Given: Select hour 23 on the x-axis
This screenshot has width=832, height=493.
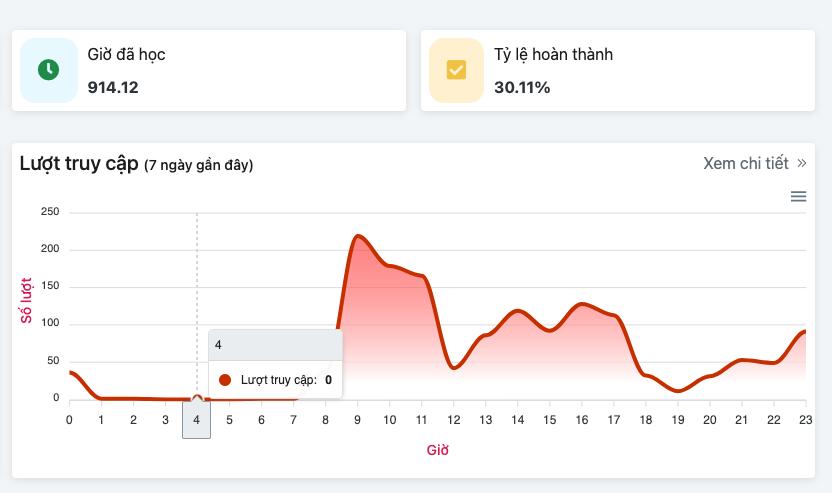Looking at the screenshot, I should click(x=805, y=420).
